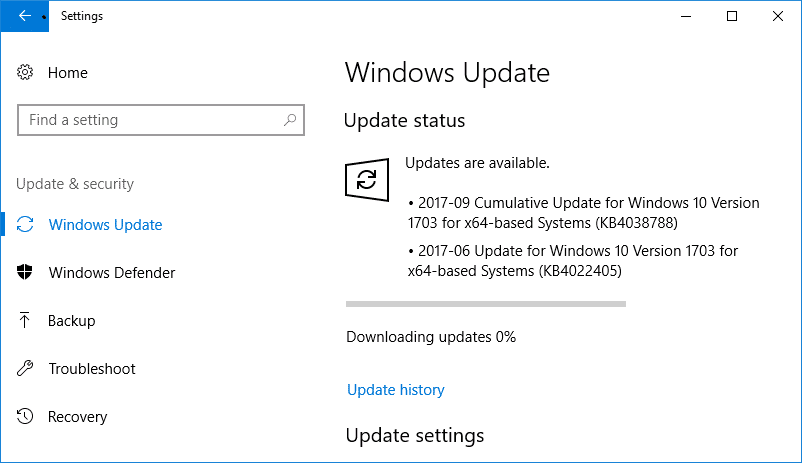Click the large update status refresh icon
The width and height of the screenshot is (802, 463).
pyautogui.click(x=367, y=180)
